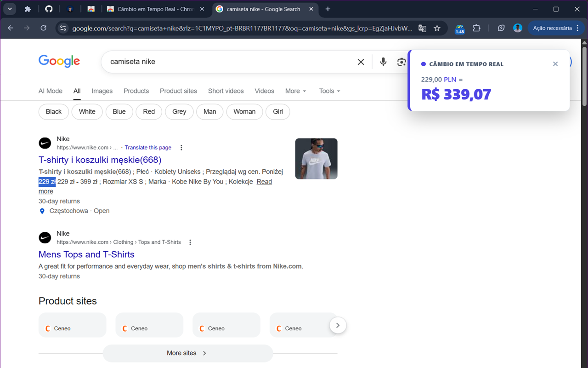This screenshot has width=588, height=368.
Task: Open a new browser tab
Action: point(328,9)
